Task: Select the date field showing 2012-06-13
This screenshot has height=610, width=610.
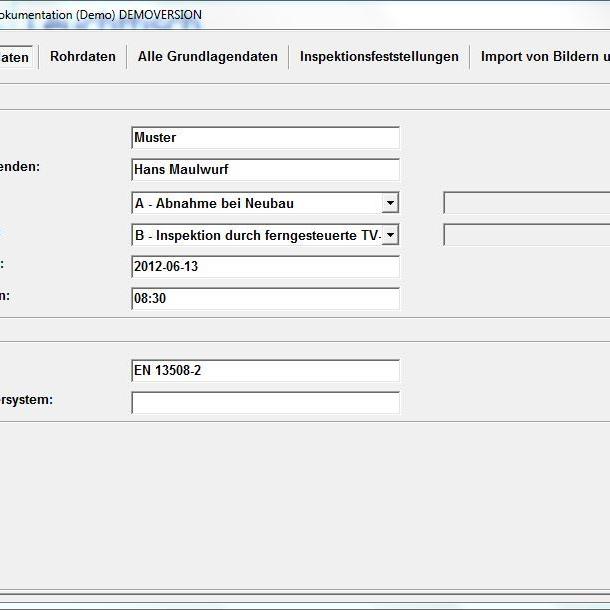Action: coord(265,267)
